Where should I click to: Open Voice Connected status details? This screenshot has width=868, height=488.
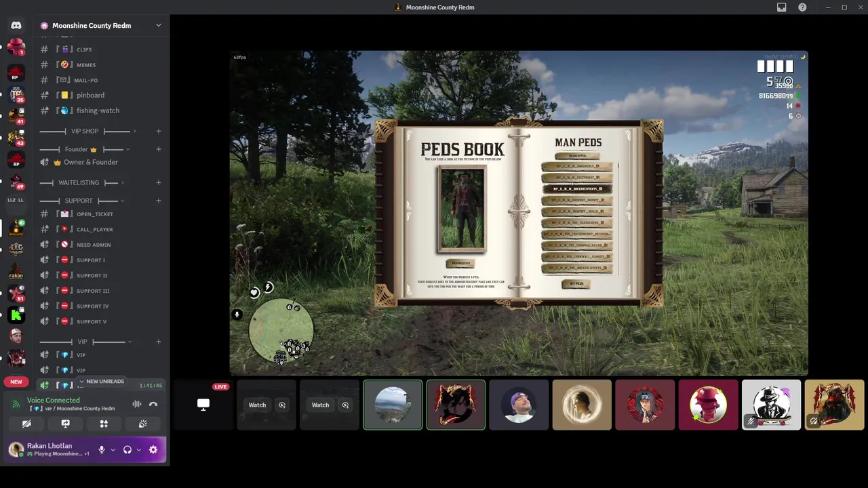click(53, 401)
